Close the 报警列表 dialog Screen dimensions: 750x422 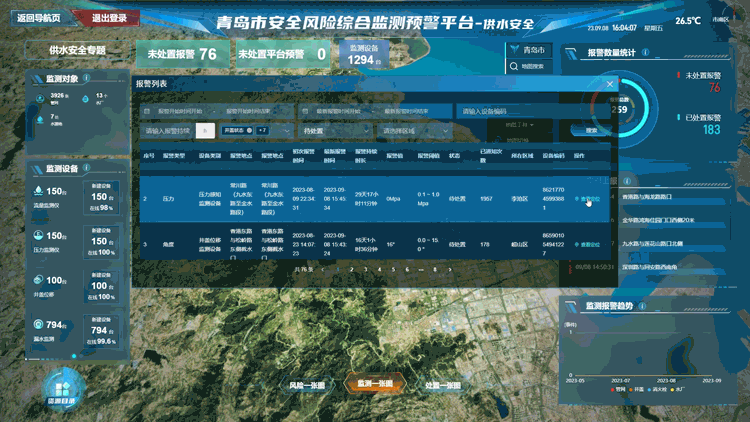610,84
